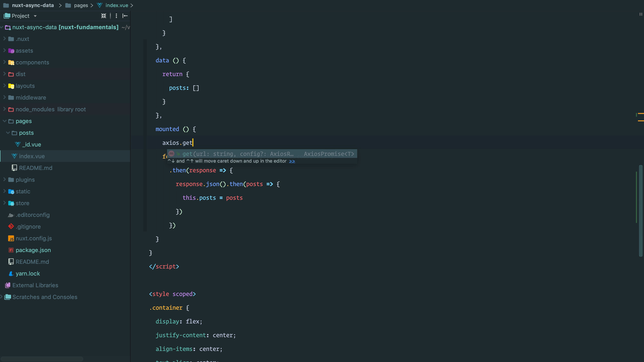The image size is (644, 362).
Task: Select the pages breadcrumb
Action: tap(81, 5)
